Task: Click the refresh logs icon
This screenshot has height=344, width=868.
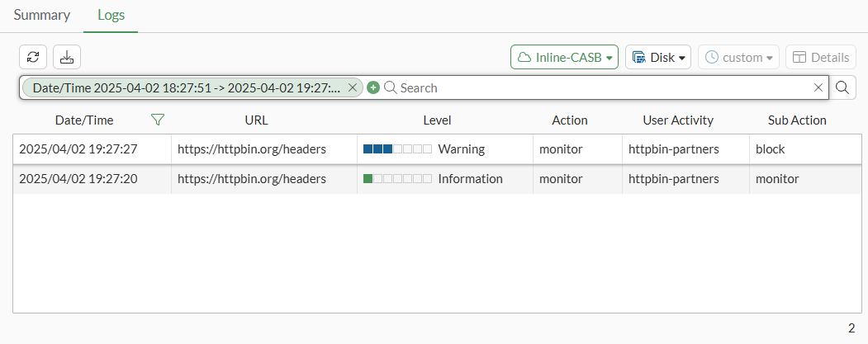Action: pyautogui.click(x=33, y=57)
